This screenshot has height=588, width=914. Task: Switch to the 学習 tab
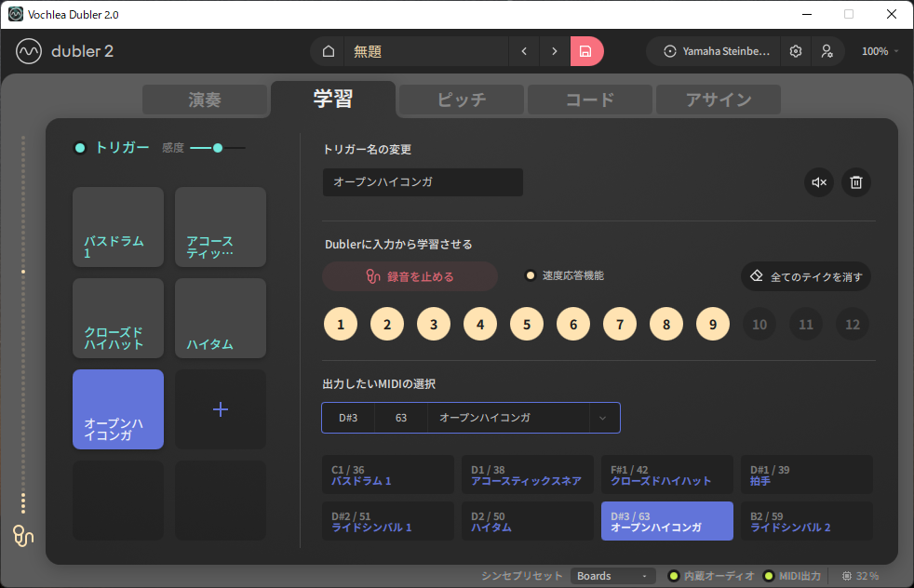(333, 99)
